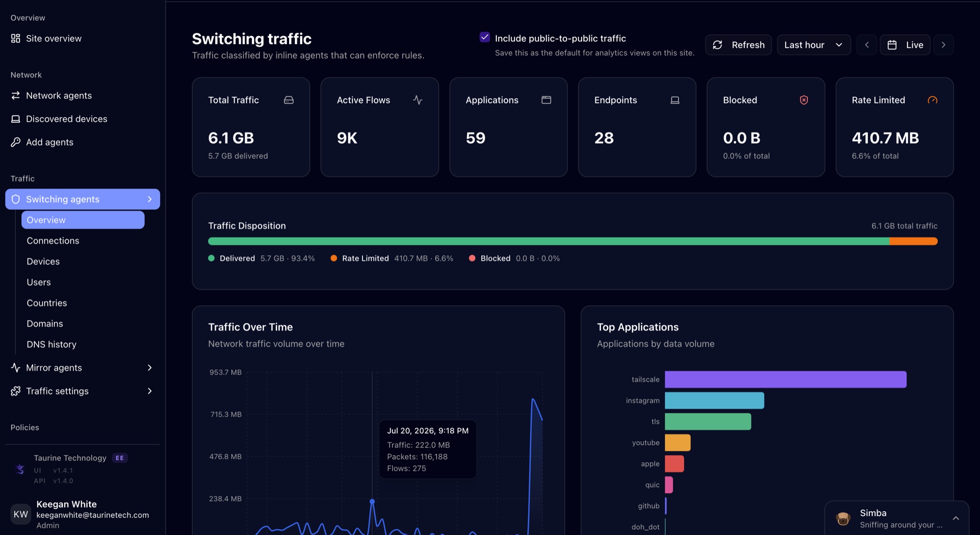Click the Traffic settings puzzle icon
The width and height of the screenshot is (980, 535).
point(16,391)
